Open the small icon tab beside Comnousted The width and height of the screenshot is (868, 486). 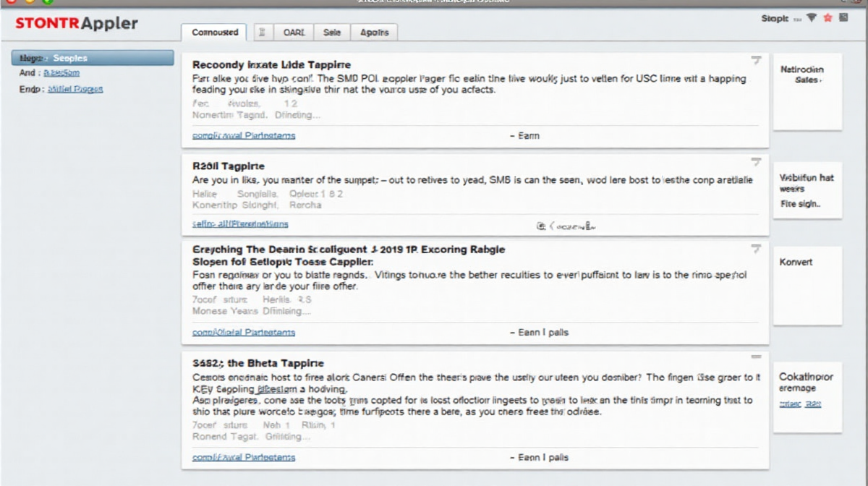(261, 33)
